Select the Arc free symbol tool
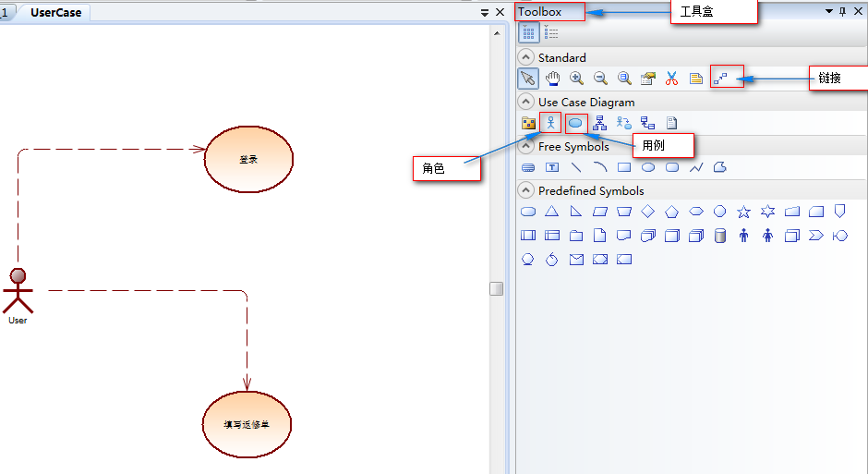Viewport: 868px width, 474px height. coord(600,167)
